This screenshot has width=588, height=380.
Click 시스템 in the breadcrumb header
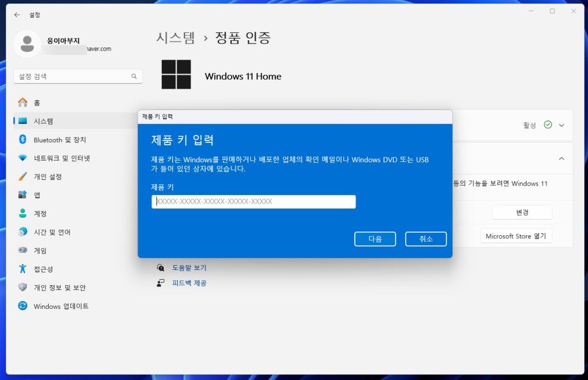tap(175, 38)
